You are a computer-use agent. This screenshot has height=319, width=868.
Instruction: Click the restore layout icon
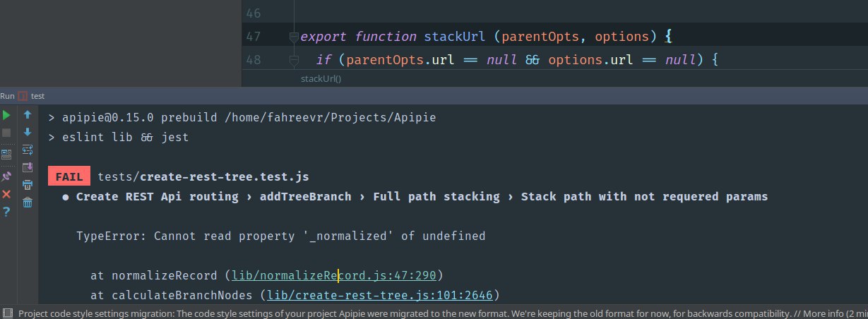pyautogui.click(x=6, y=153)
